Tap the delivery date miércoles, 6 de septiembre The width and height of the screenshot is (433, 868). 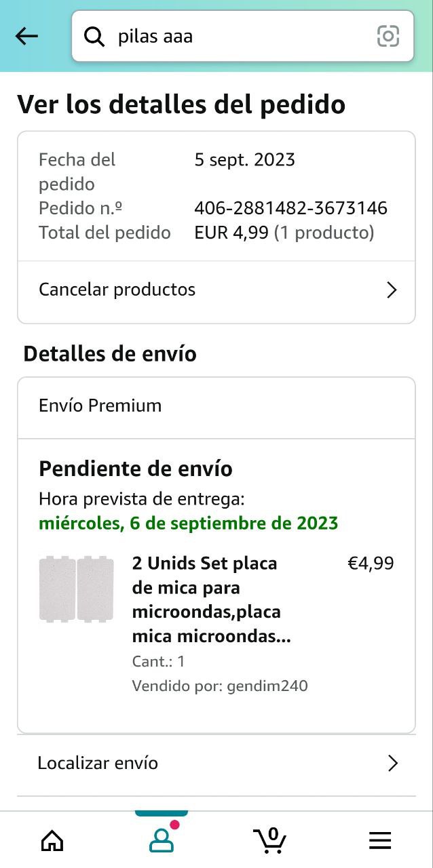(x=188, y=524)
